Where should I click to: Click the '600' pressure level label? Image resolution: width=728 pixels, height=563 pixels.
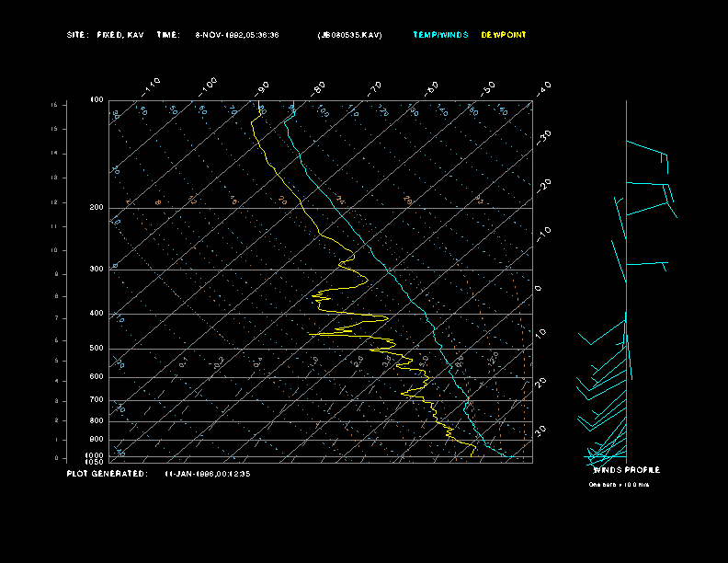coord(97,377)
